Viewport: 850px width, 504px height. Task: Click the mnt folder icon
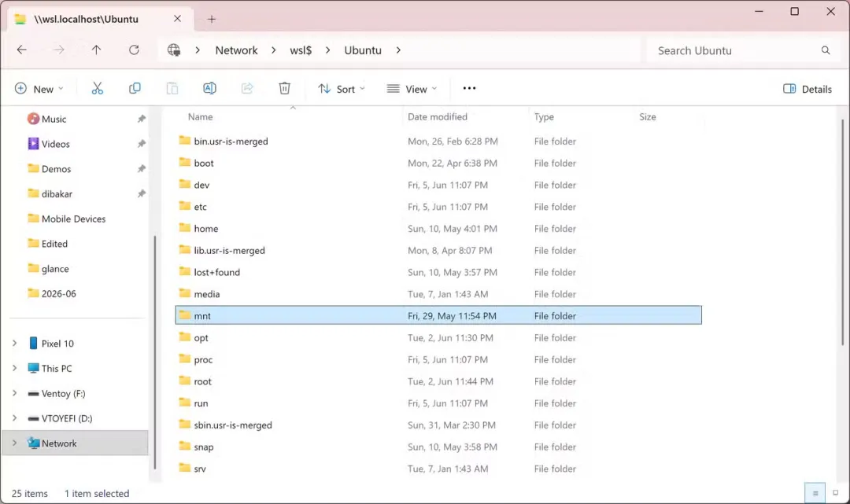185,315
